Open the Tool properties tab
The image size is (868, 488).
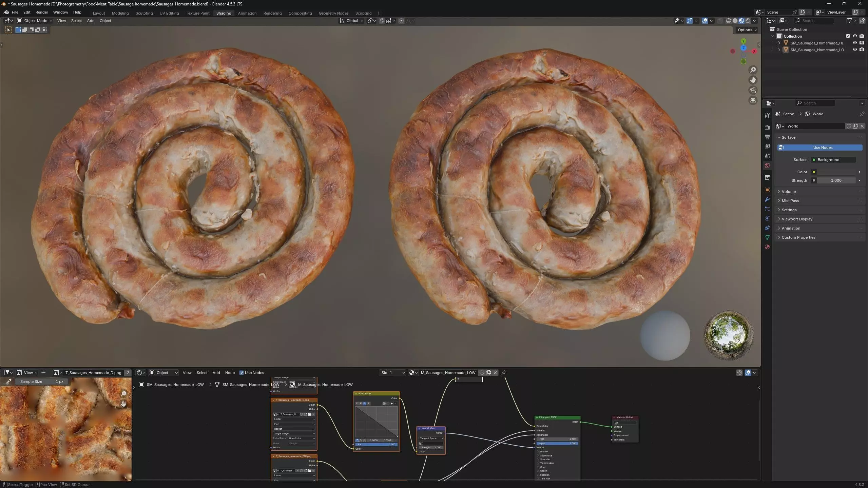tap(767, 115)
